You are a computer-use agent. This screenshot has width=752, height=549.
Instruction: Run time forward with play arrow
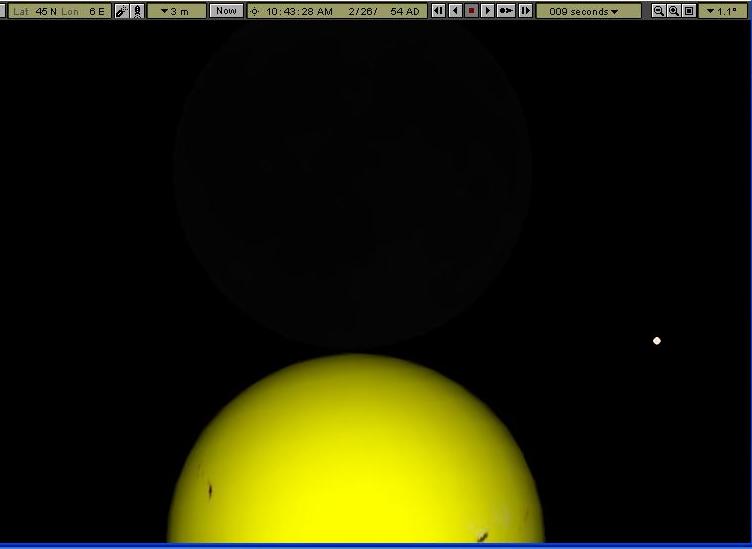(x=487, y=11)
